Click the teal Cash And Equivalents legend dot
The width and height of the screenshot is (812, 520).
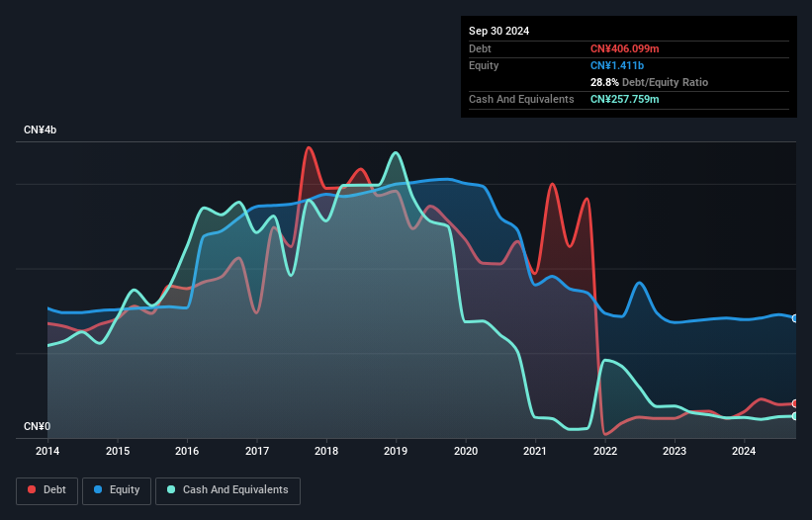click(x=171, y=489)
